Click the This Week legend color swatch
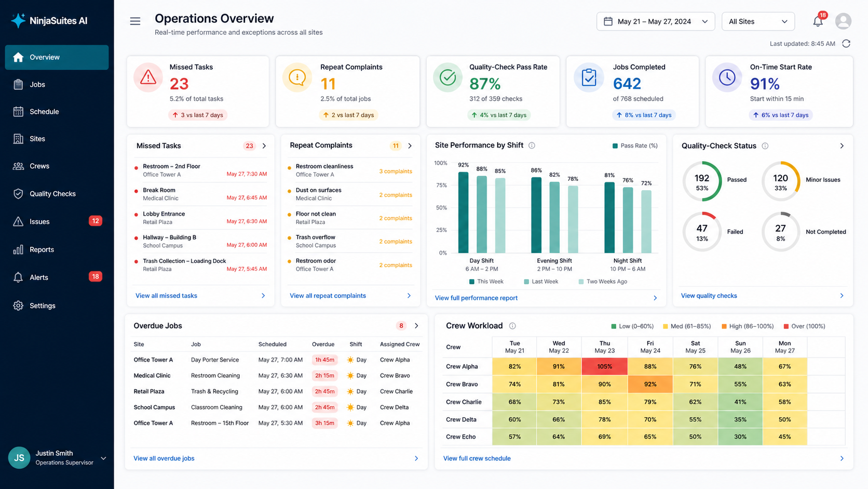This screenshot has height=489, width=868. (471, 282)
